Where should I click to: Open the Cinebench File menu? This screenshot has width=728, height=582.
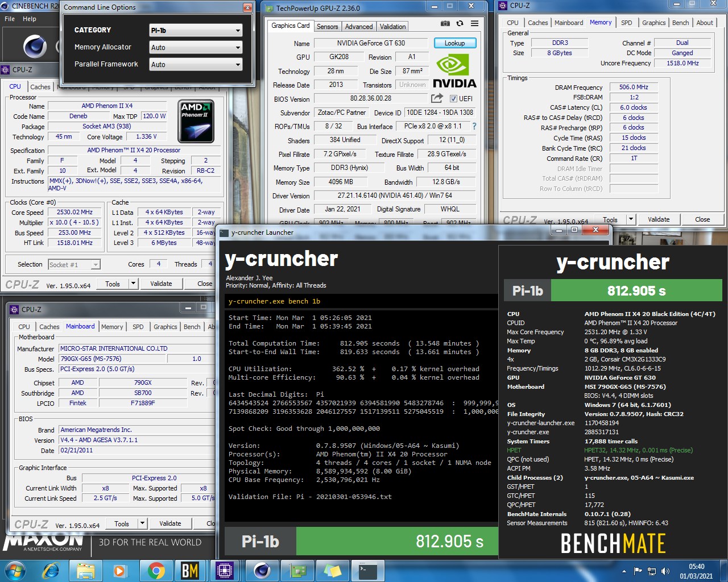point(10,19)
